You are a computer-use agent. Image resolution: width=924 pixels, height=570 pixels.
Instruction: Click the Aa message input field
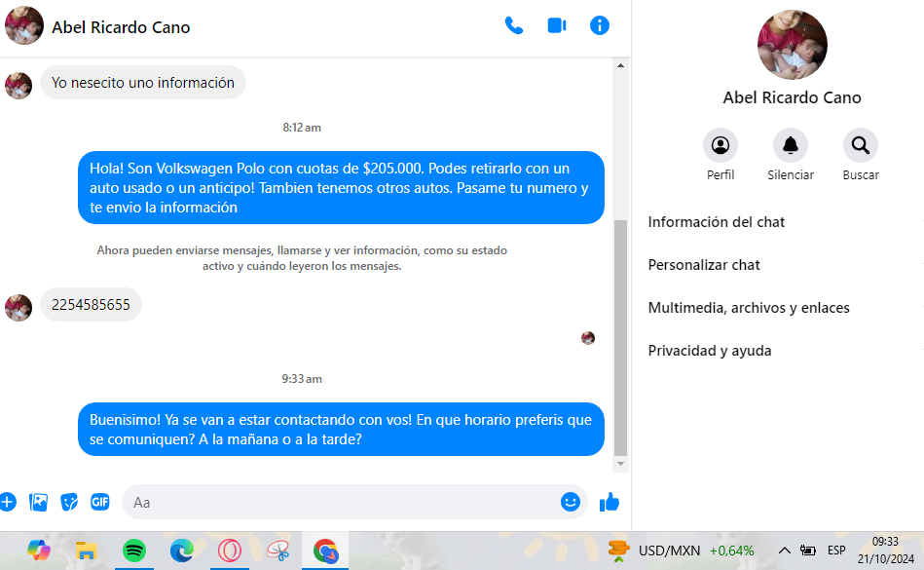point(341,503)
